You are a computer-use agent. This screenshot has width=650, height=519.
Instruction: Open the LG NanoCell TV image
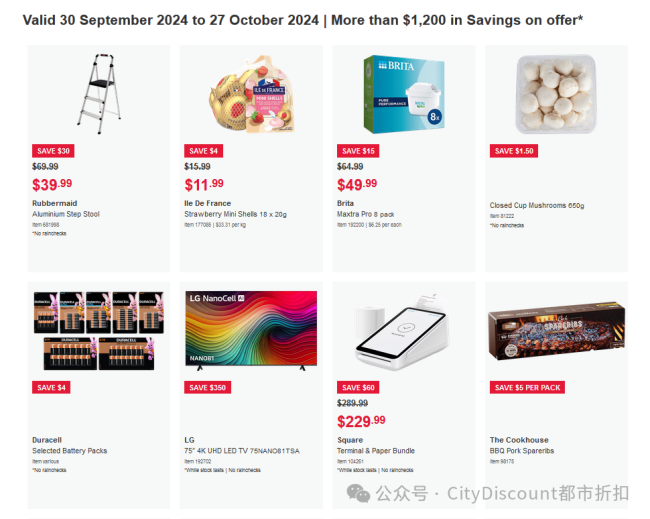[x=251, y=330]
